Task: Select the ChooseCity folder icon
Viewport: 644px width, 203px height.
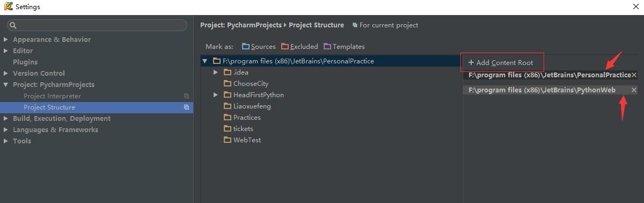Action: tap(228, 84)
